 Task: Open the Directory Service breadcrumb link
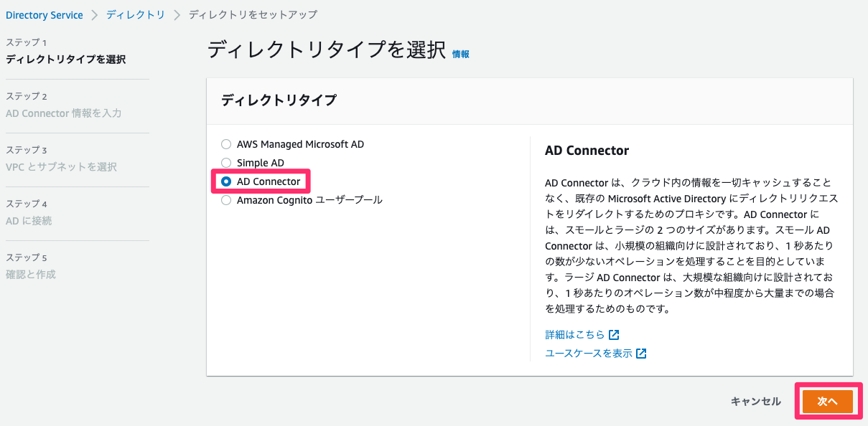click(x=45, y=15)
